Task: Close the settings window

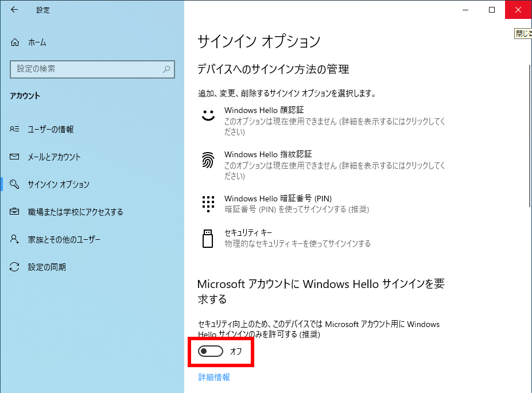Action: [518, 10]
